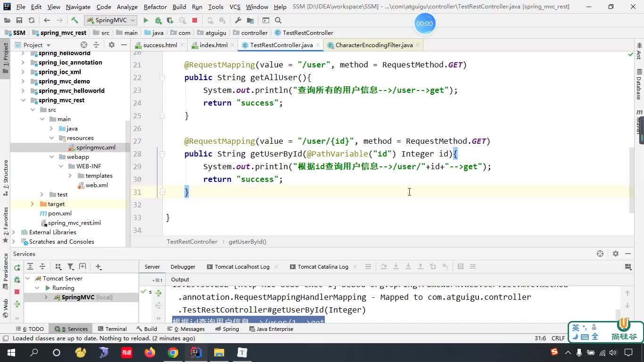The width and height of the screenshot is (644, 362).
Task: Collapse the Tomcat Server node in Services
Action: (28, 278)
